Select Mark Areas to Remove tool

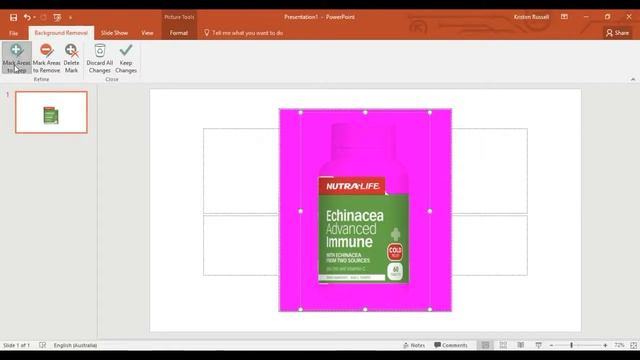47,58
